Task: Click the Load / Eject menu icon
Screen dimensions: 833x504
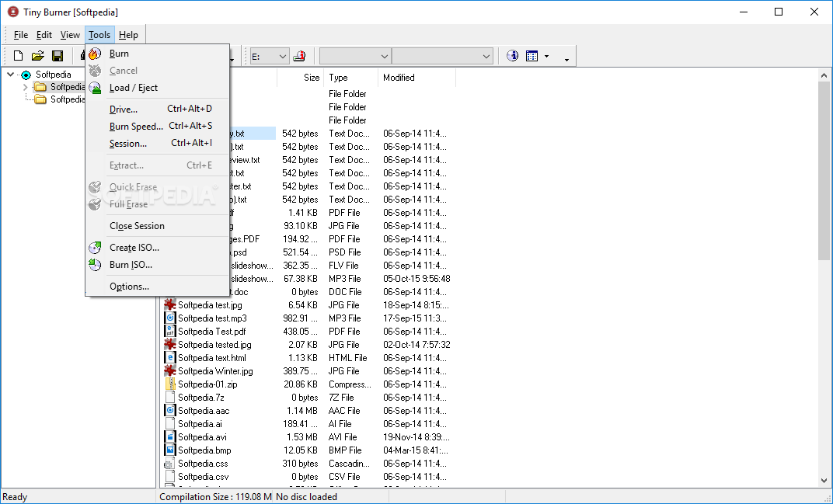Action: tap(95, 88)
